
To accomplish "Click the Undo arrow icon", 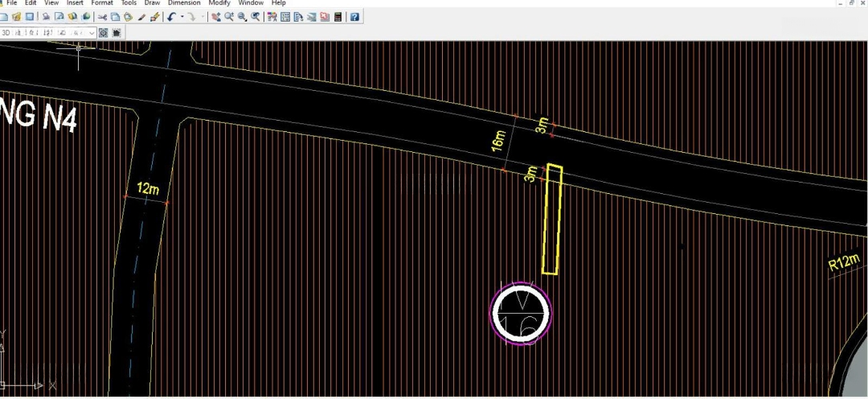I will pyautogui.click(x=172, y=17).
